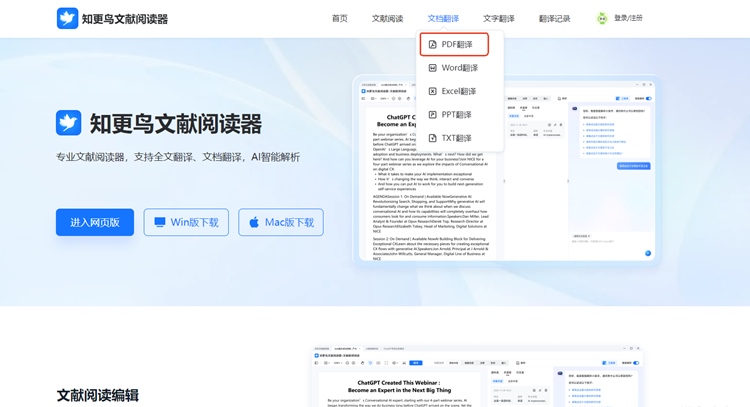Click the TXT file icon in dropdown

[432, 138]
